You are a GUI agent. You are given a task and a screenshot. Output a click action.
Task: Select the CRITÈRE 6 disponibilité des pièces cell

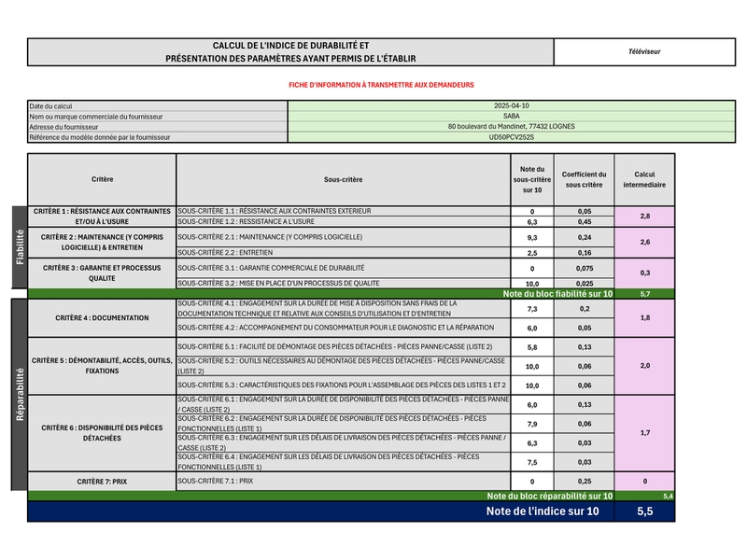pyautogui.click(x=102, y=433)
